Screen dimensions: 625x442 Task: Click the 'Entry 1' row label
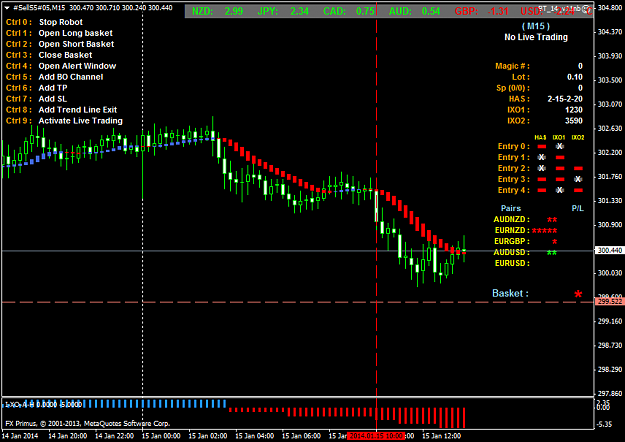click(x=513, y=157)
